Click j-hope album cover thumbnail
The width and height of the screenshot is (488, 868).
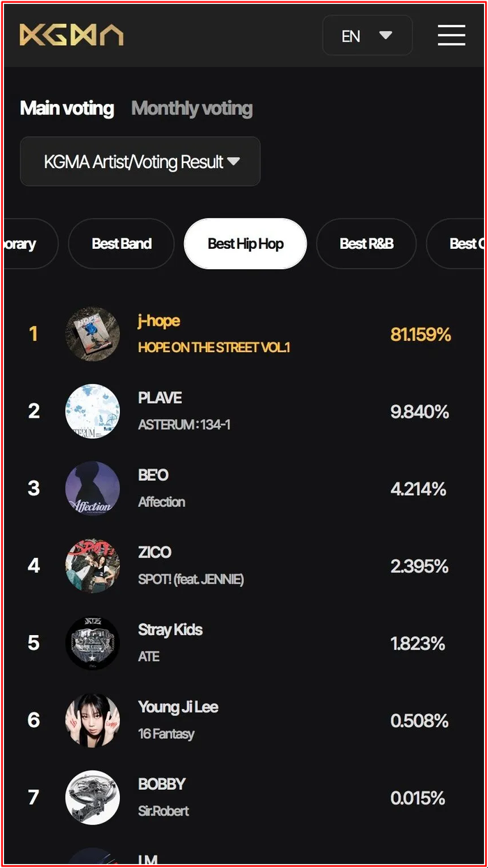point(93,334)
